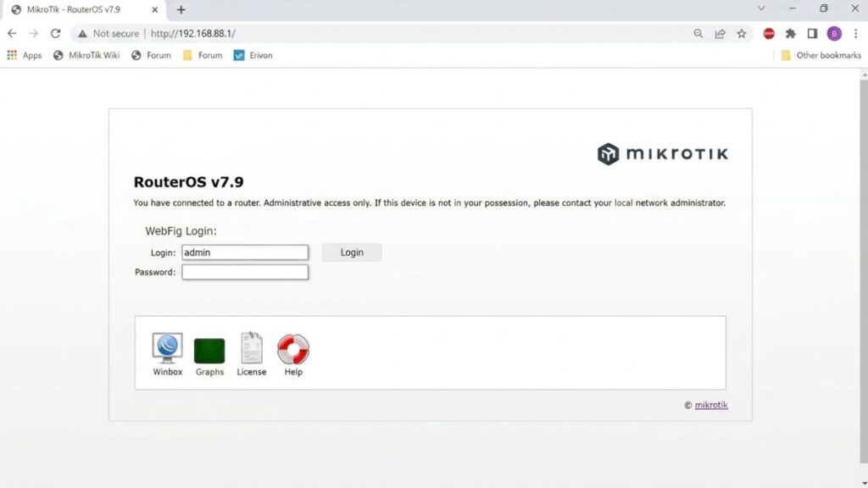Open the Graphs icon
Screen dimensions: 868x488
point(209,357)
